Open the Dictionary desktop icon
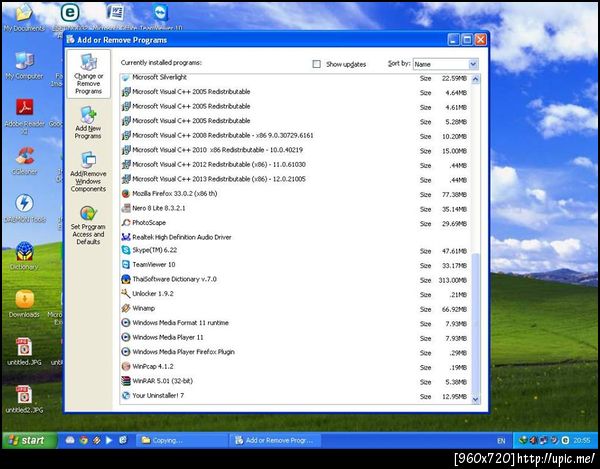The height and width of the screenshot is (469, 600). pos(24,256)
